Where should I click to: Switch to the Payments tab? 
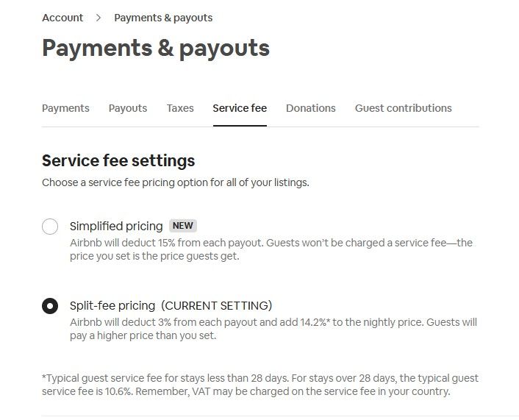pyautogui.click(x=65, y=108)
